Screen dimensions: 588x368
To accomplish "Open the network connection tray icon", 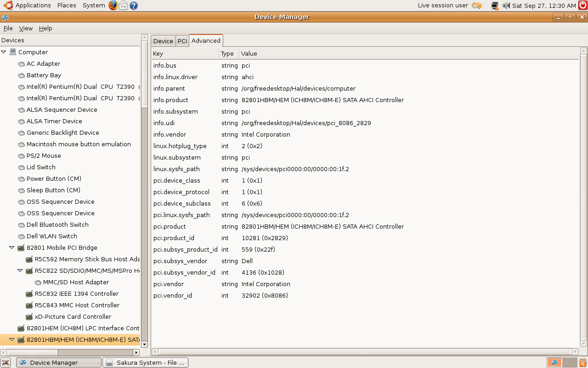I will coord(495,6).
